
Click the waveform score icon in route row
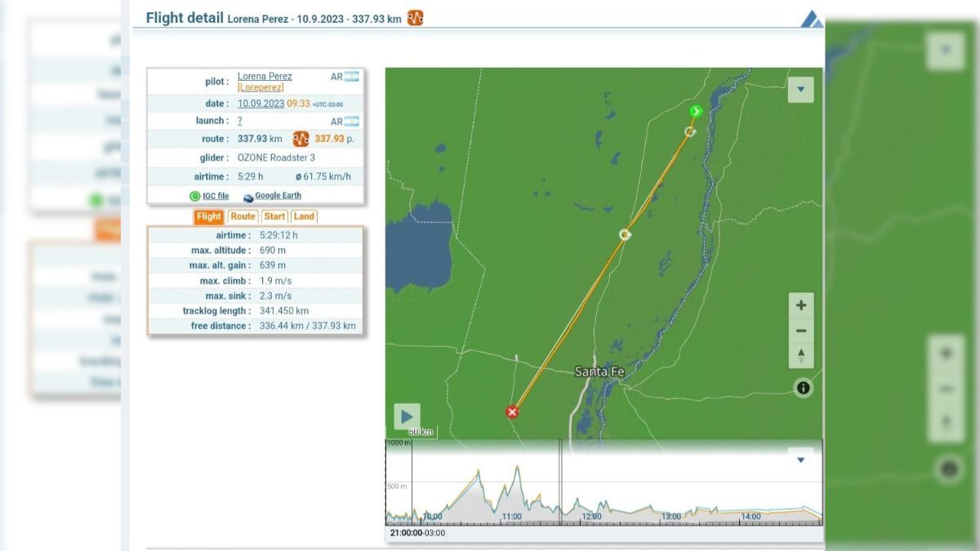pos(300,140)
